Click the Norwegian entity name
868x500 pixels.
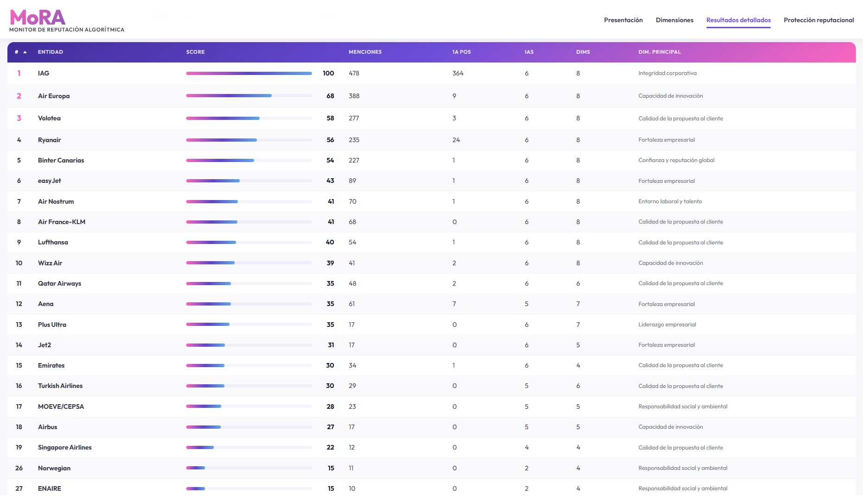point(54,469)
